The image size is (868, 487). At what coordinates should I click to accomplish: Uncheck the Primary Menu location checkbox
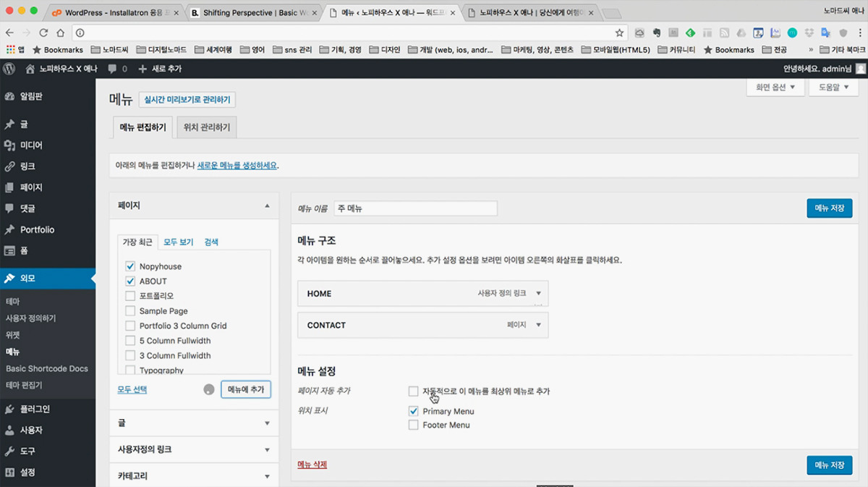tap(413, 411)
